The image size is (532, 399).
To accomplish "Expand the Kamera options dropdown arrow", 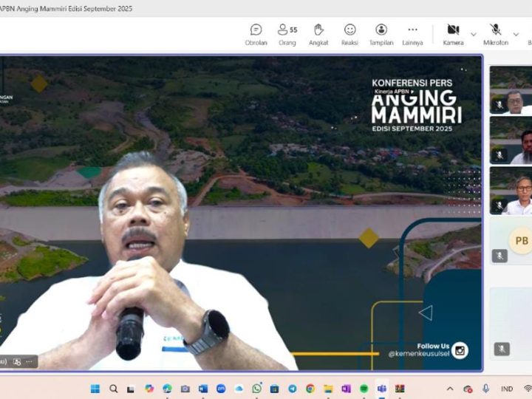I will click(474, 34).
